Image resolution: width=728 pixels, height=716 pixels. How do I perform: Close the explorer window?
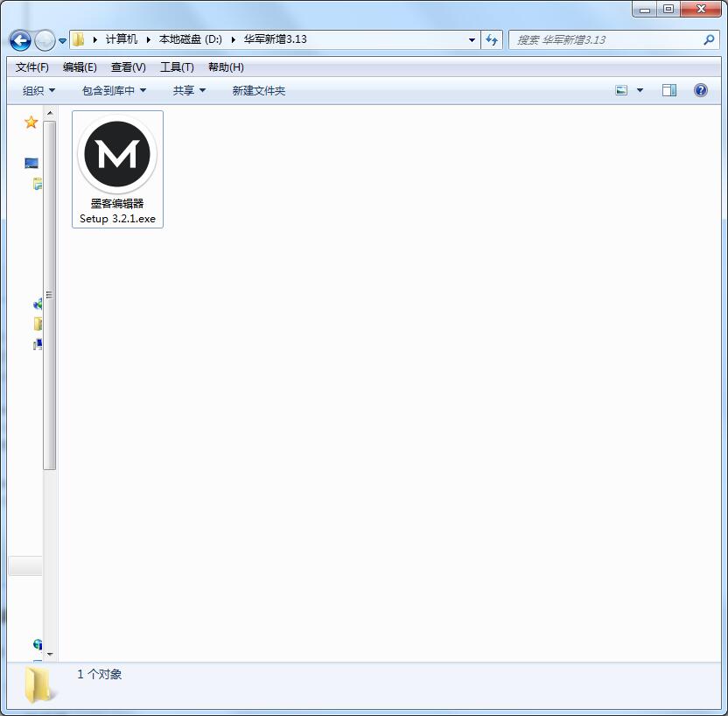701,10
